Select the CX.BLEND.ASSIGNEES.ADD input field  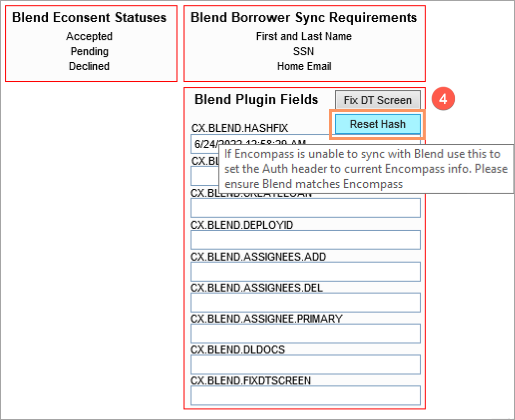point(306,271)
